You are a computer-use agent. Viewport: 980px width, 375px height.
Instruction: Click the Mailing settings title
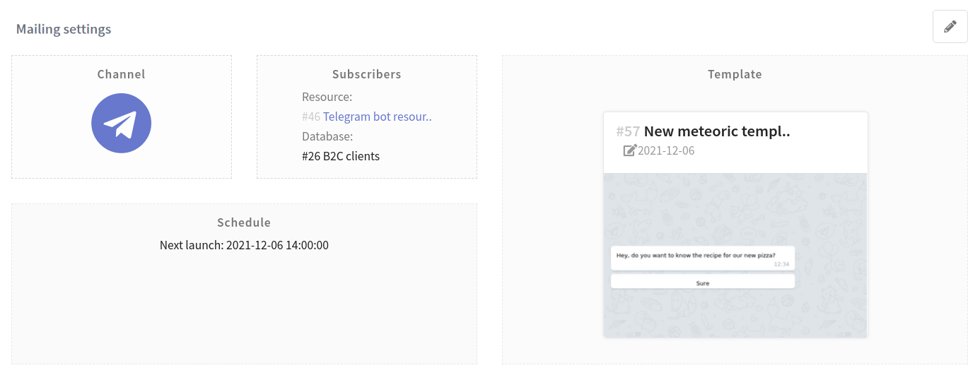click(64, 29)
